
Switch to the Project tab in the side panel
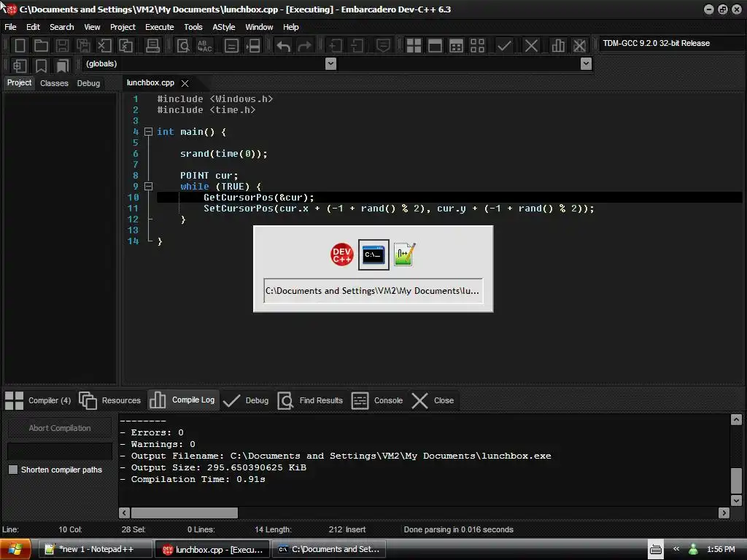tap(19, 82)
